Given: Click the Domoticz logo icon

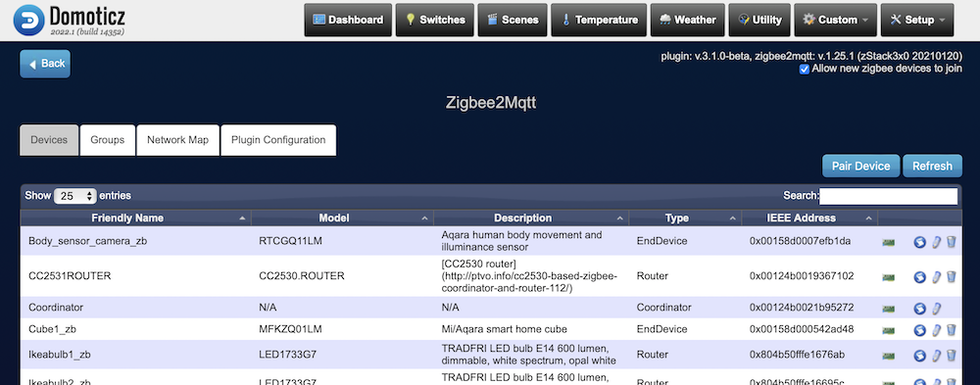Looking at the screenshot, I should (x=28, y=20).
